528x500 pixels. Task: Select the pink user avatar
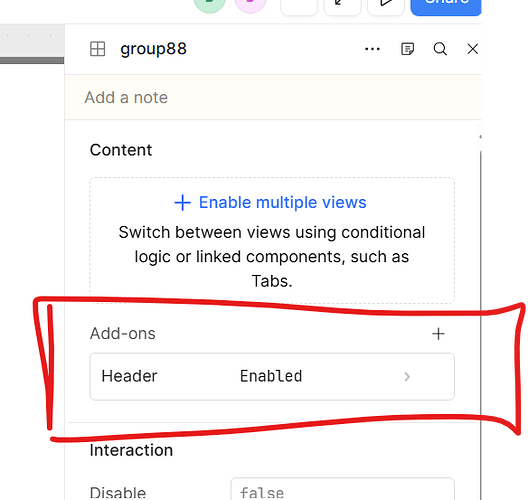coord(250,5)
